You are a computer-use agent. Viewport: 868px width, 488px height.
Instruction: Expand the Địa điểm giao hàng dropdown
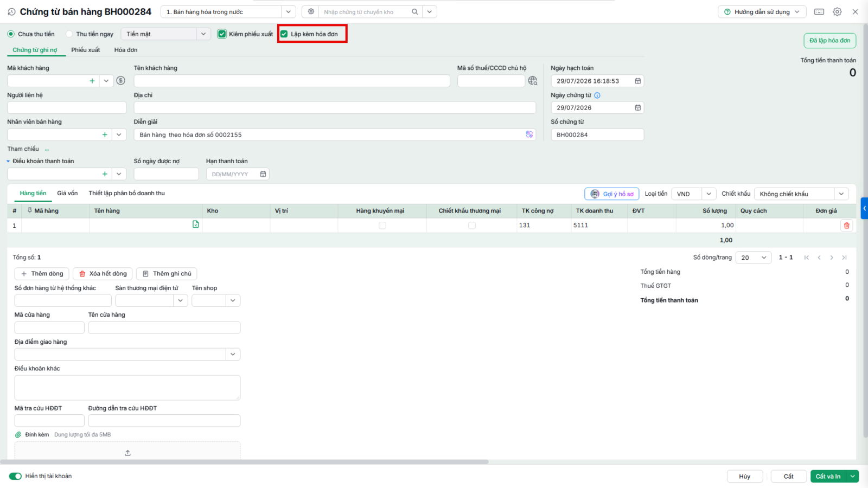point(233,354)
